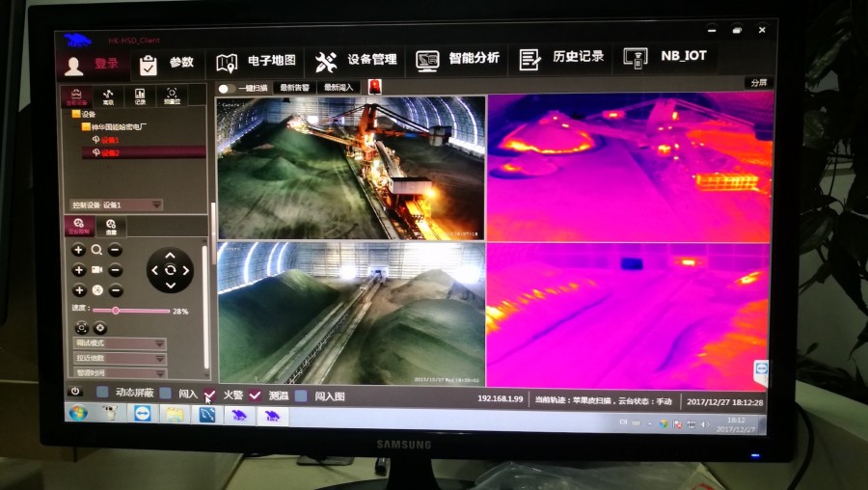The width and height of the screenshot is (868, 490).
Task: Expand the 拉近倍数 dropdown
Action: 119,358
